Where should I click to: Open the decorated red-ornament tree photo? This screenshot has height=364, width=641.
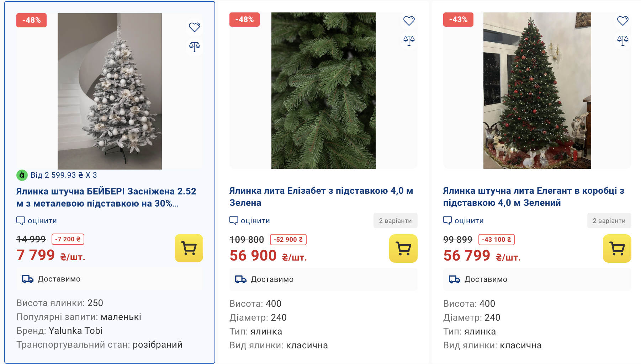(537, 91)
